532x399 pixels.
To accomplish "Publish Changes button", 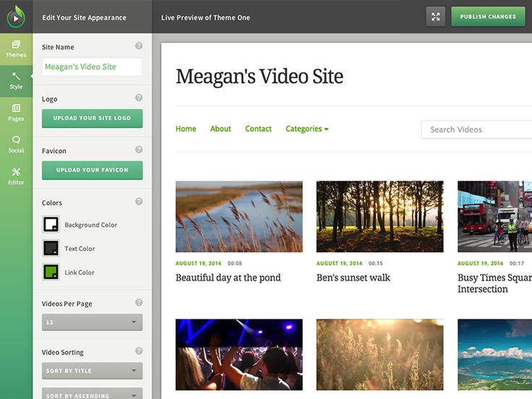I will pyautogui.click(x=488, y=17).
